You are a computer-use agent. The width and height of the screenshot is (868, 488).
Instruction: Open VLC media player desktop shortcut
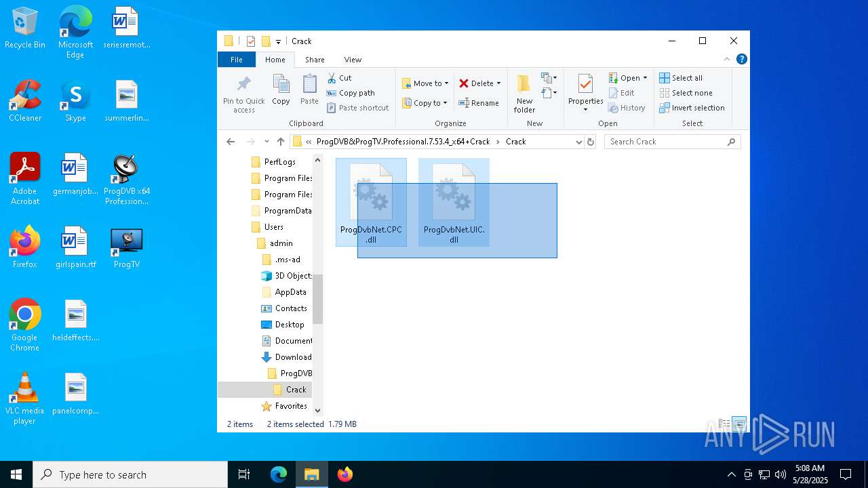click(x=25, y=399)
